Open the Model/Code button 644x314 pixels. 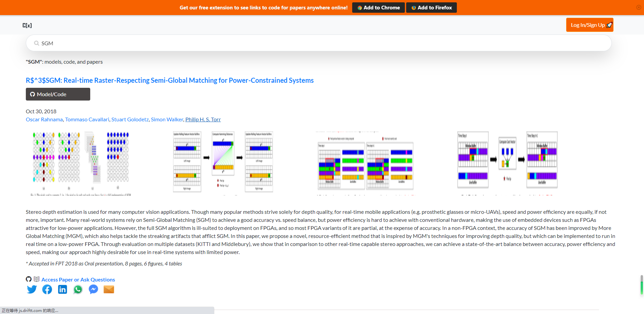(58, 94)
